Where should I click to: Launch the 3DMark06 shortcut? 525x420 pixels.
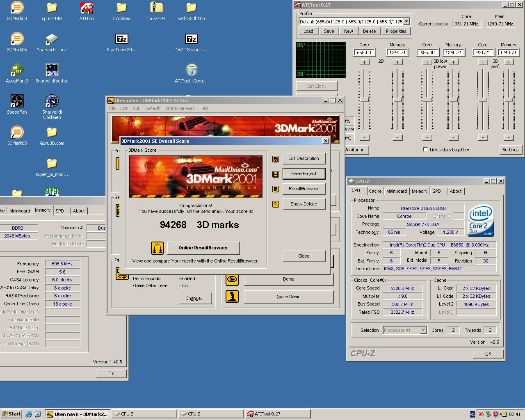(17, 42)
